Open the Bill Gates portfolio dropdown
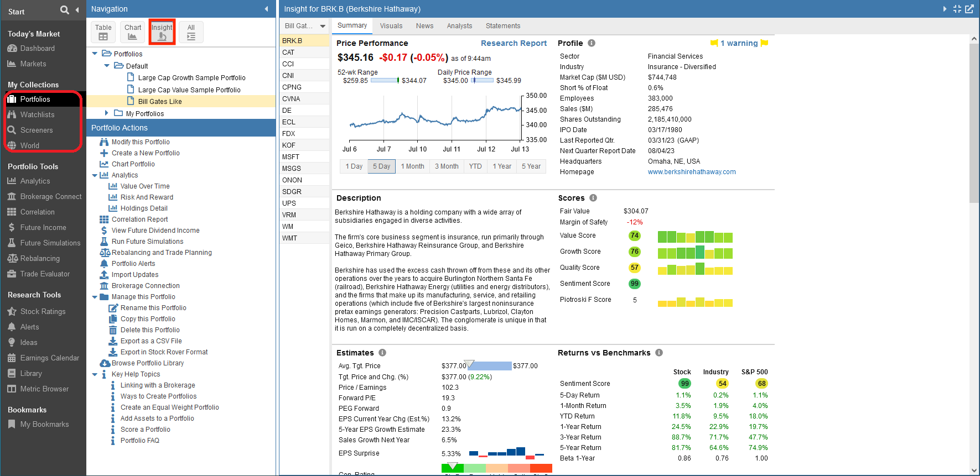This screenshot has height=476, width=980. (305, 26)
